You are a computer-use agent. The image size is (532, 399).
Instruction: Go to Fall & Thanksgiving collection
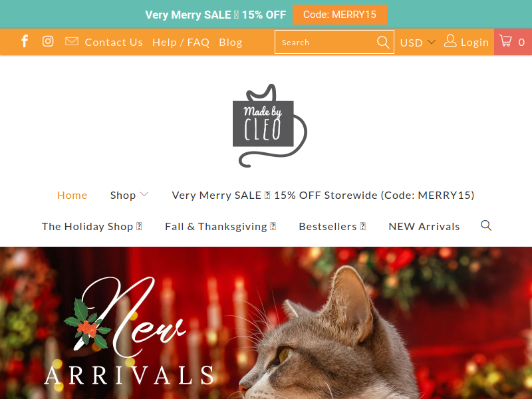(x=221, y=226)
